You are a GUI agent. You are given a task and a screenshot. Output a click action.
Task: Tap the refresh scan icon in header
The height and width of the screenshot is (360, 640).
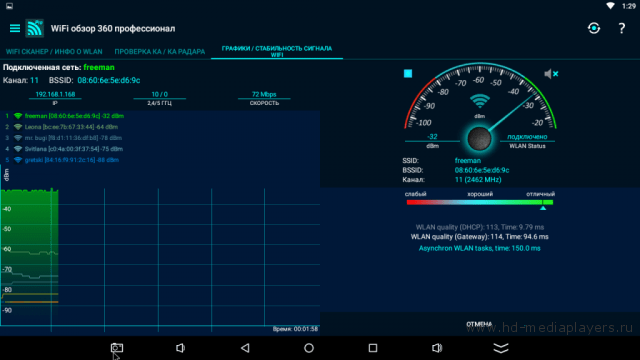point(594,28)
